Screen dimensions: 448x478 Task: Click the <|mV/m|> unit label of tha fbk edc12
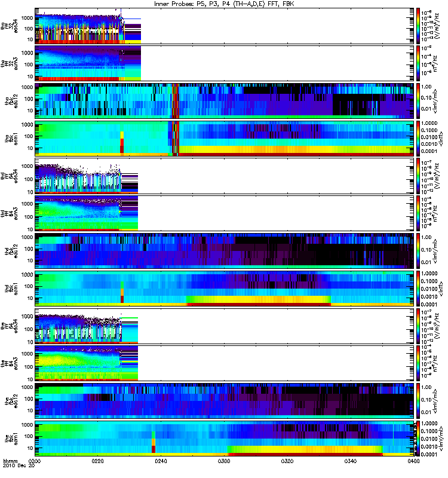(x=435, y=101)
